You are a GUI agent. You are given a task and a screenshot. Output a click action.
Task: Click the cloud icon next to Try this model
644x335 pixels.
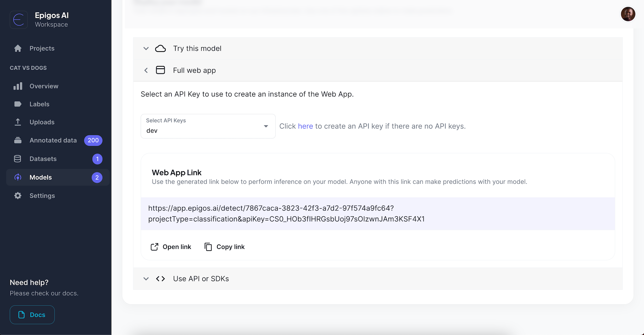(161, 48)
